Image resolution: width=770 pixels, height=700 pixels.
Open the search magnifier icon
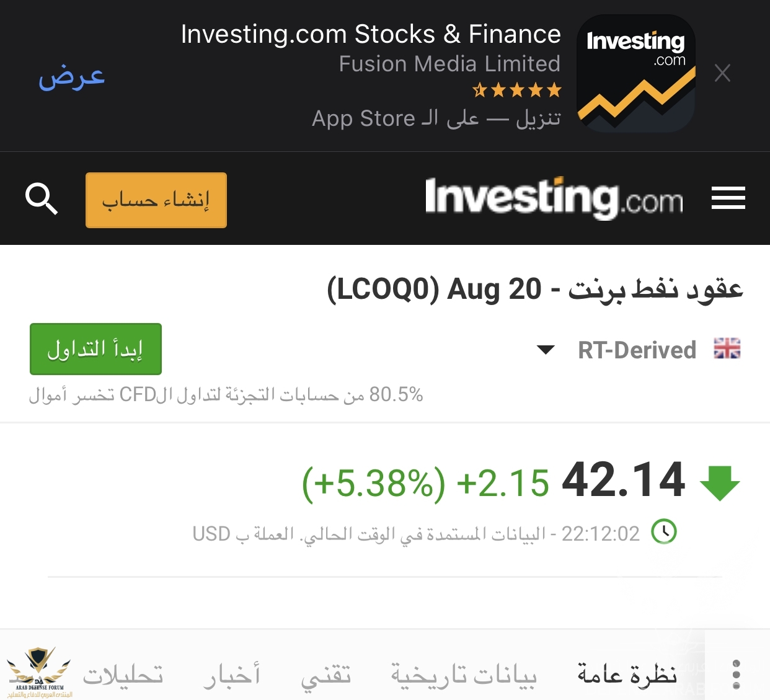coord(41,199)
